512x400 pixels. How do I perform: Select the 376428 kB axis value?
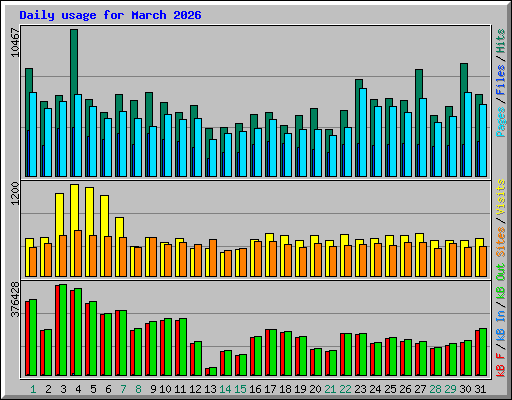coord(15,299)
